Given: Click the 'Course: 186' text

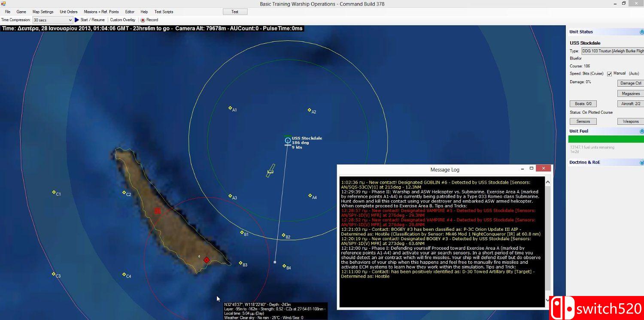Looking at the screenshot, I should (579, 66).
